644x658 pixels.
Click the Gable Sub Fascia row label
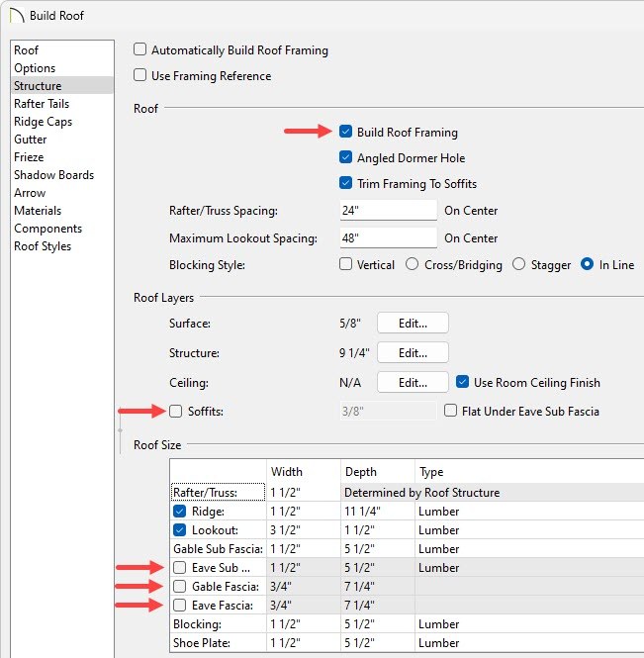[219, 549]
